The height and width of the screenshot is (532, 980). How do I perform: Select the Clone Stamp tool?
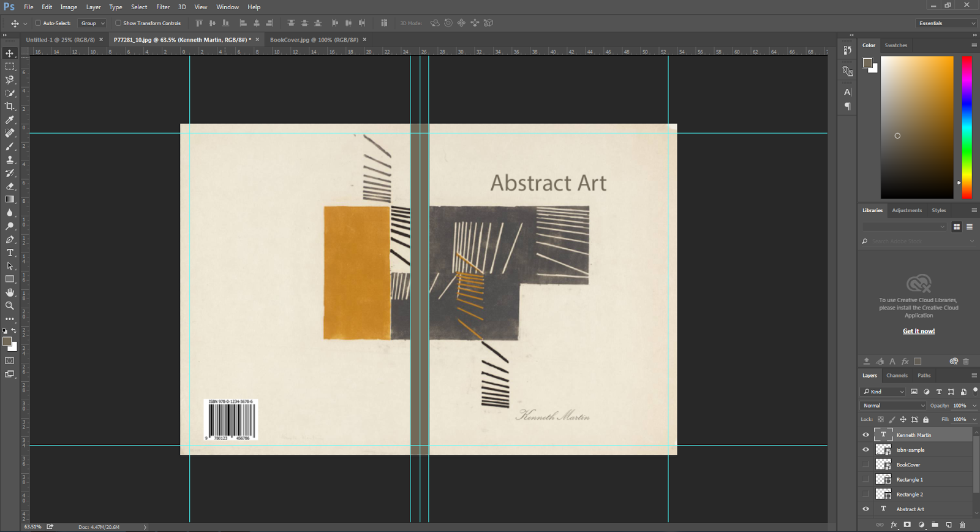click(10, 159)
